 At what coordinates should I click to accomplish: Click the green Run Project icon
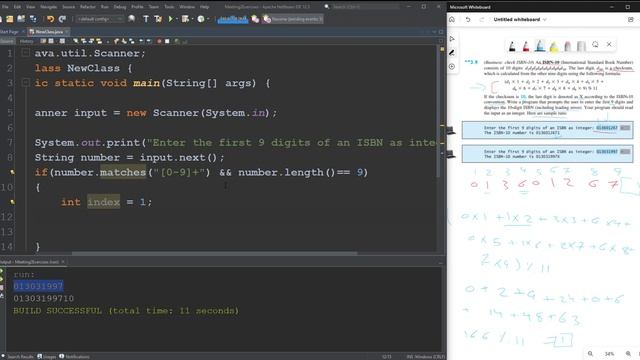pyautogui.click(x=171, y=19)
